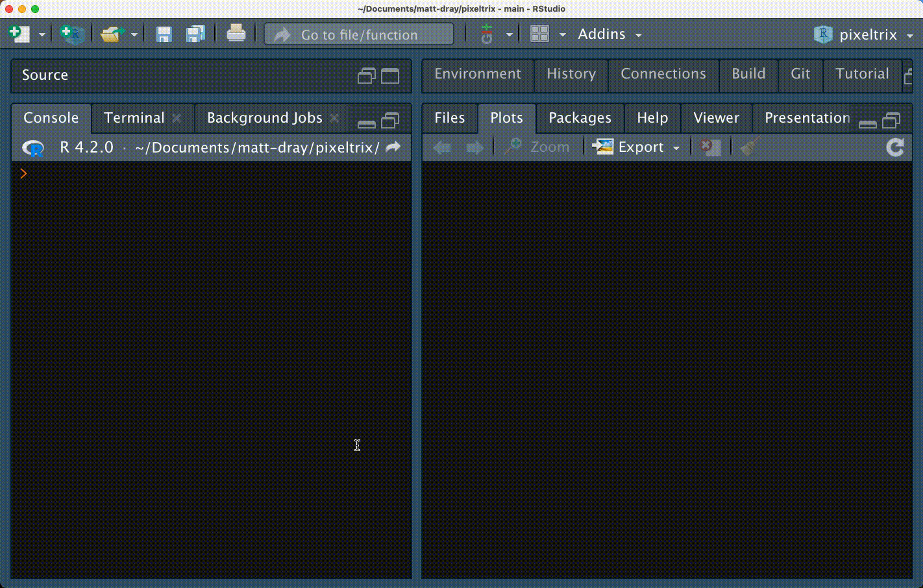923x588 pixels.
Task: Save all open documents
Action: point(196,33)
